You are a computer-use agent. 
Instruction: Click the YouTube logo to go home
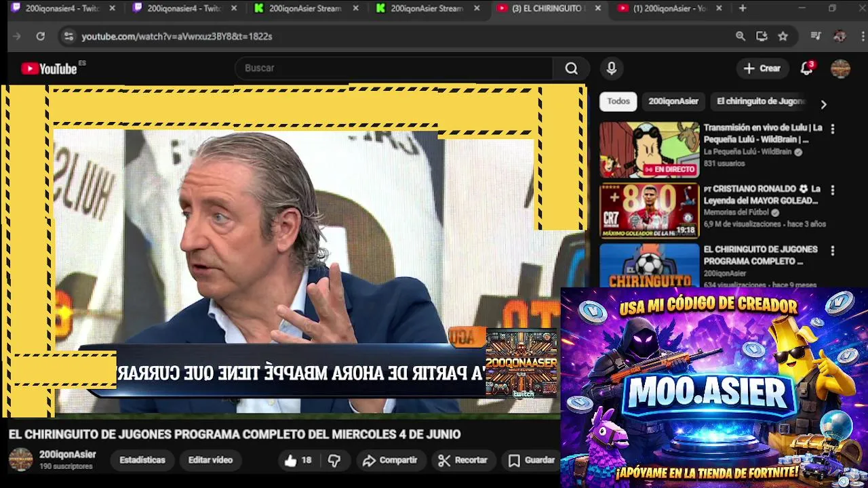point(49,68)
